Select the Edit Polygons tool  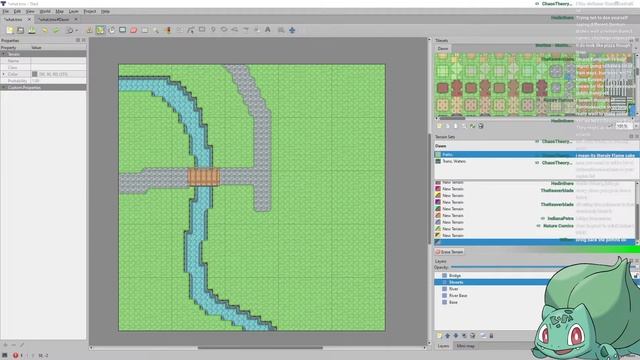[x=191, y=30]
